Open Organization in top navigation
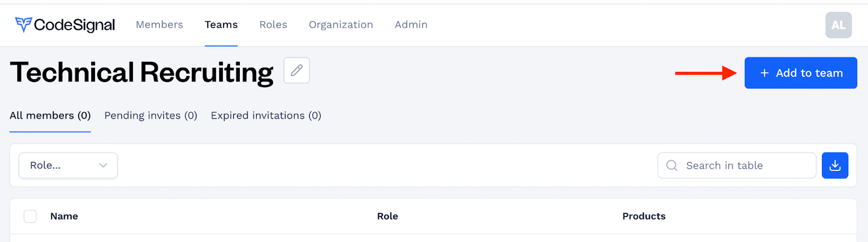The width and height of the screenshot is (868, 242). pos(341,25)
